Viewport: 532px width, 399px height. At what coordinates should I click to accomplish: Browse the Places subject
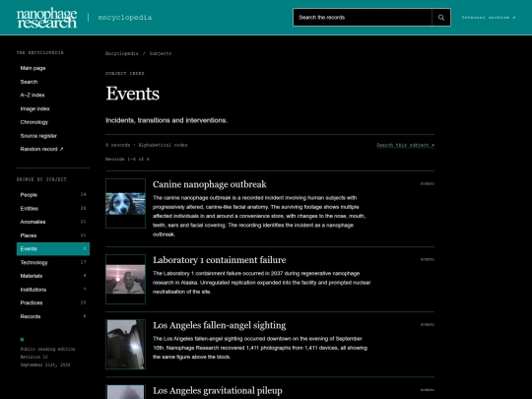pyautogui.click(x=53, y=235)
